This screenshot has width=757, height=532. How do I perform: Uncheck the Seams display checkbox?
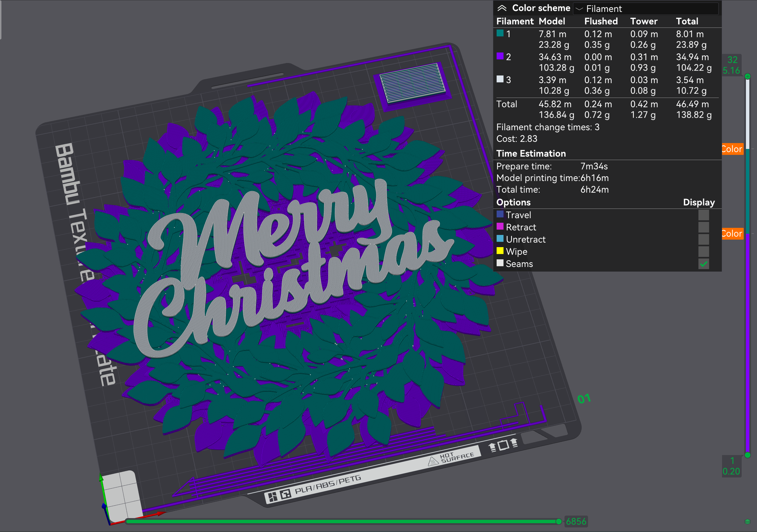703,264
